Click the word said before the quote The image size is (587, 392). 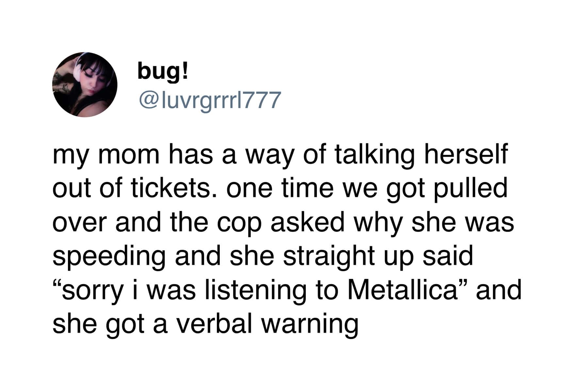(448, 256)
